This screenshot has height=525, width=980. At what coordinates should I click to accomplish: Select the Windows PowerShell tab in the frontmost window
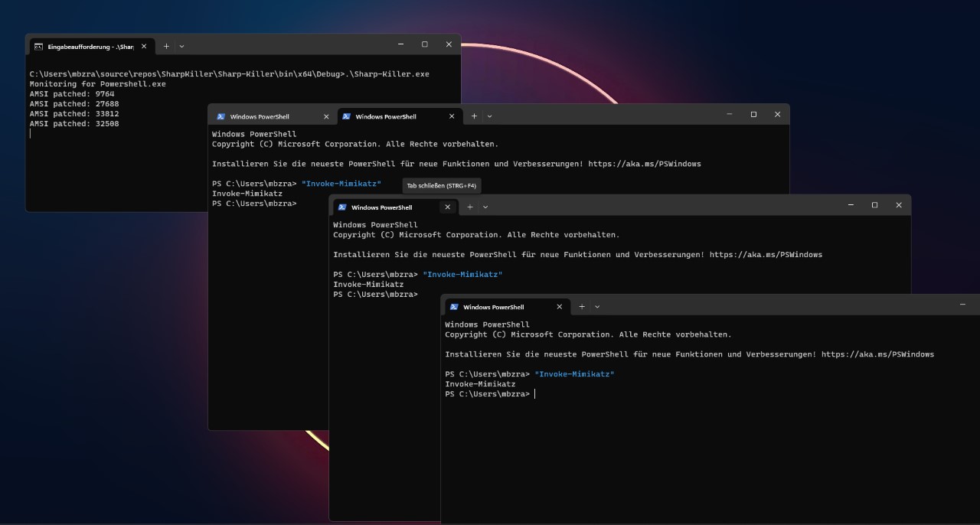coord(507,307)
